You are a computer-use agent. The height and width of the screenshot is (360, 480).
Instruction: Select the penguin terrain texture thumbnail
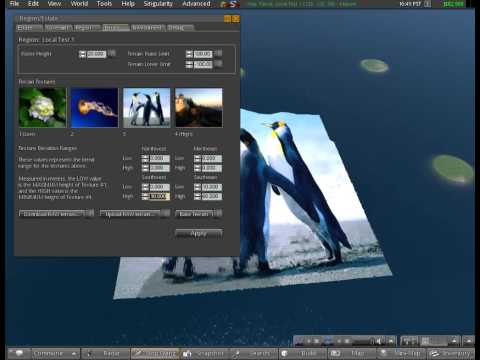click(x=147, y=107)
